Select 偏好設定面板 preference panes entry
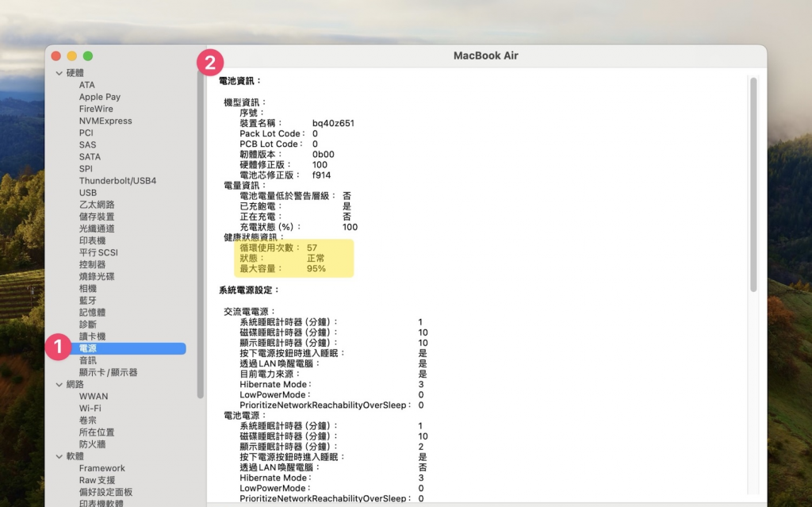Screen dimensions: 812x507 105,492
